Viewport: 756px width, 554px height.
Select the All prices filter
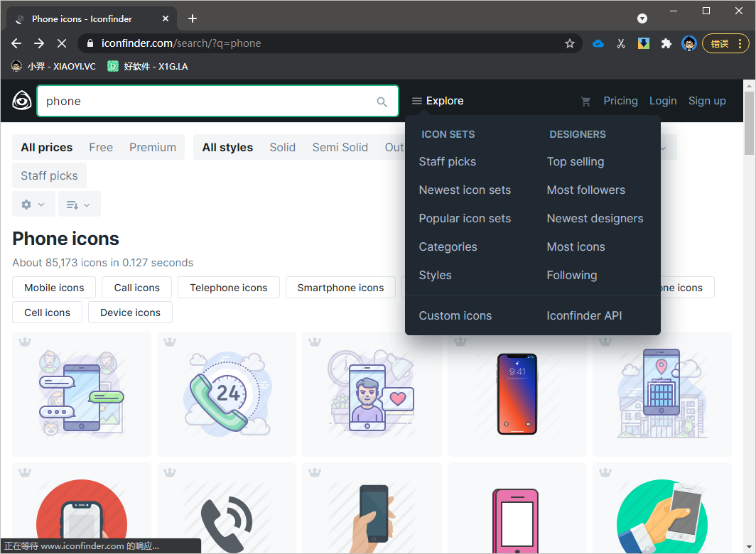(x=47, y=147)
